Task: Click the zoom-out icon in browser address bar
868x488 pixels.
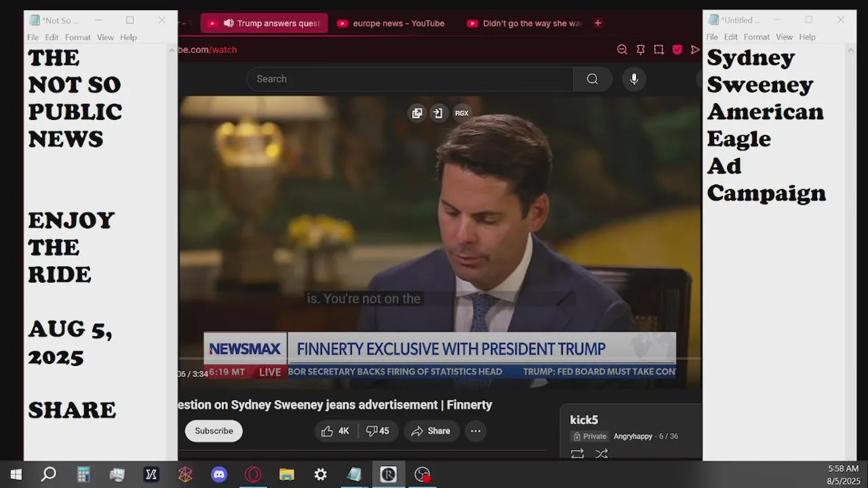Action: 622,49
